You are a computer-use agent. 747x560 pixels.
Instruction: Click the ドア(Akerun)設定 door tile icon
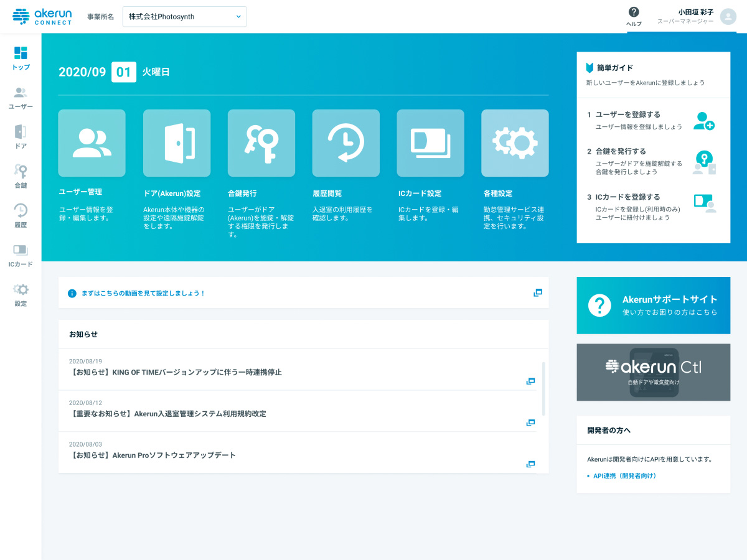coord(177,143)
